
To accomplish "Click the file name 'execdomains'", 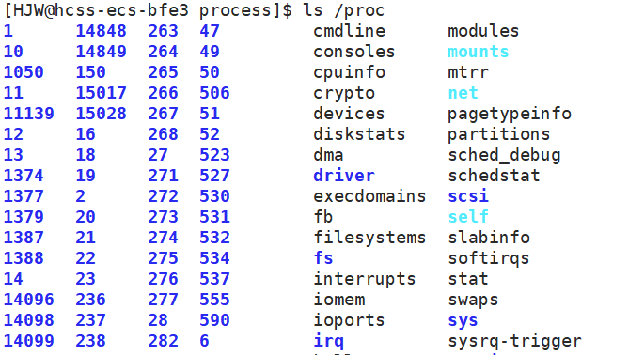I will pos(370,196).
